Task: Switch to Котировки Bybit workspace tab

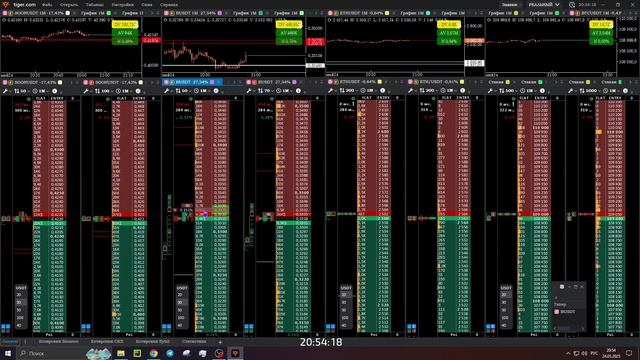Action: (153, 342)
